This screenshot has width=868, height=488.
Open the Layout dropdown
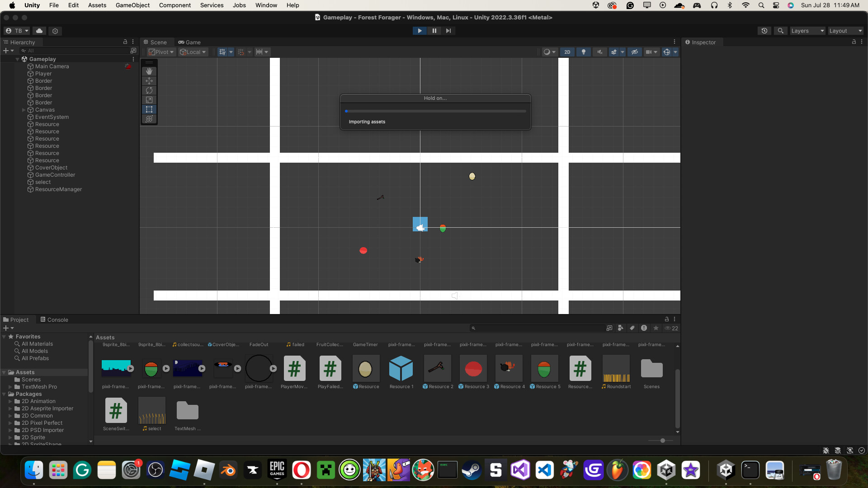(x=844, y=31)
